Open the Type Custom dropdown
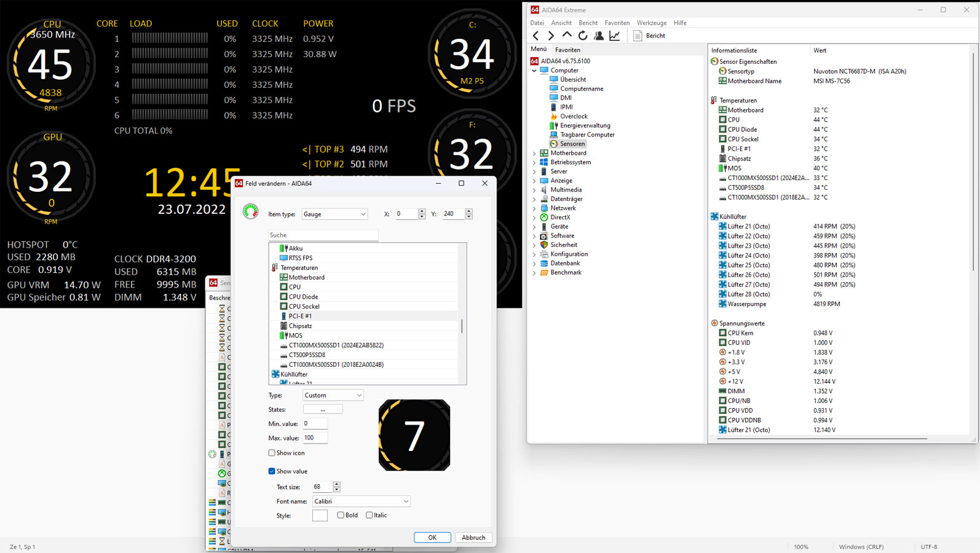980x553 pixels. [333, 395]
